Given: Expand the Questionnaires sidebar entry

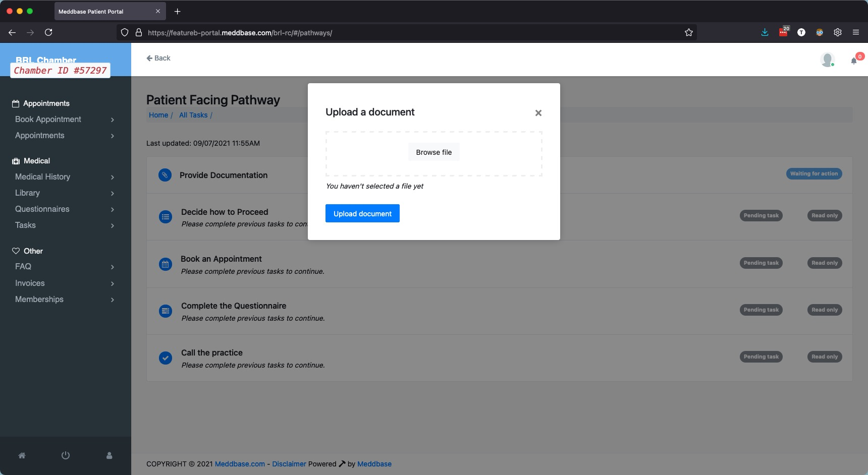Looking at the screenshot, I should pos(65,209).
